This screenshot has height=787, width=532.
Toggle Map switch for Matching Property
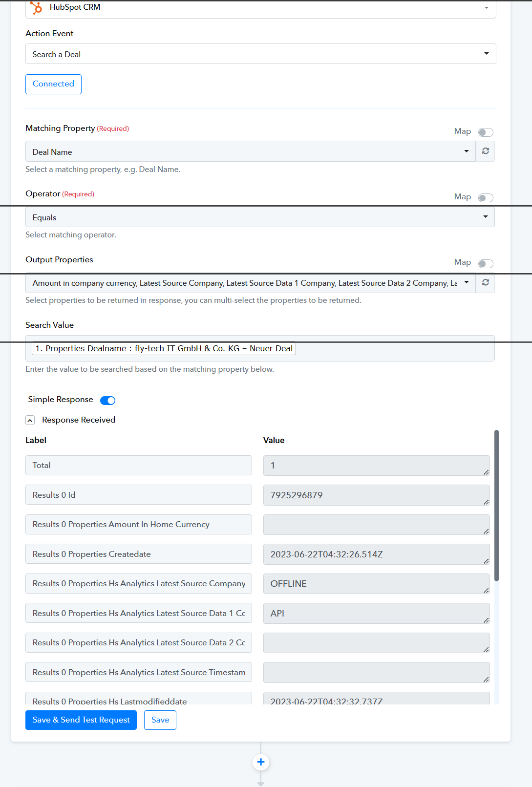(x=486, y=132)
